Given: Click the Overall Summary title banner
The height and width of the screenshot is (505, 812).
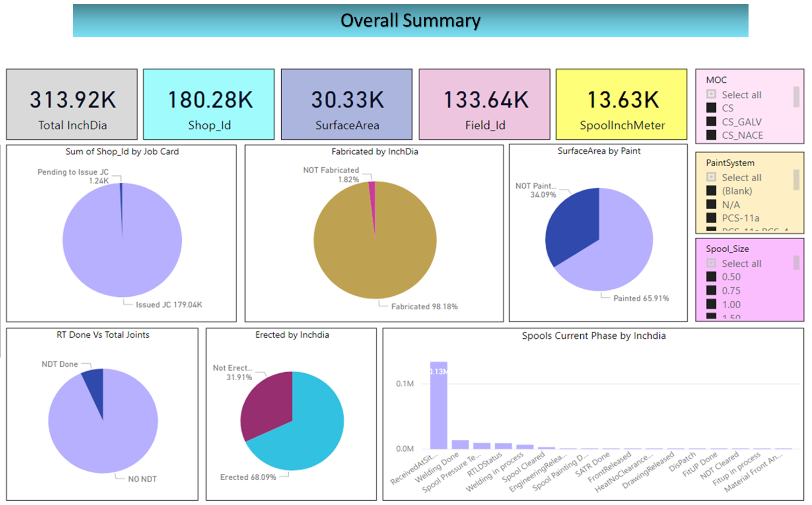Looking at the screenshot, I should pyautogui.click(x=410, y=20).
